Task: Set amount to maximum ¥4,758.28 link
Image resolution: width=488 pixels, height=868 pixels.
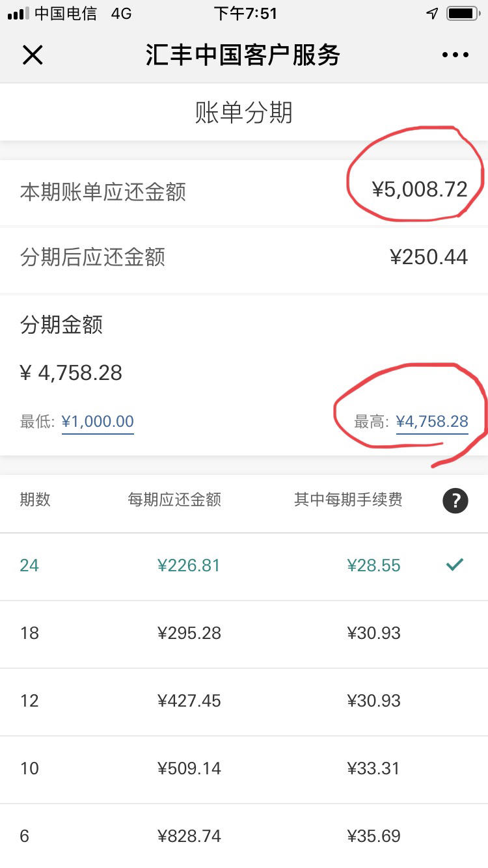Action: [x=432, y=422]
